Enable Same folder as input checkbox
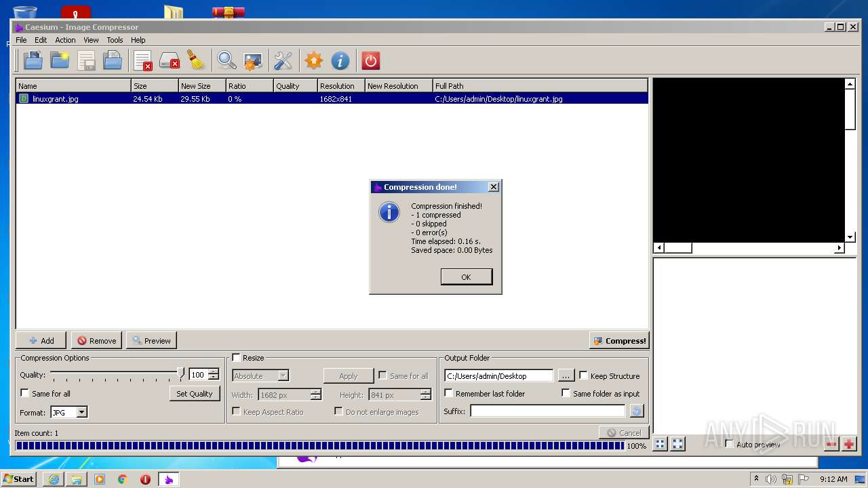Screen dimensions: 868x488 click(x=566, y=393)
